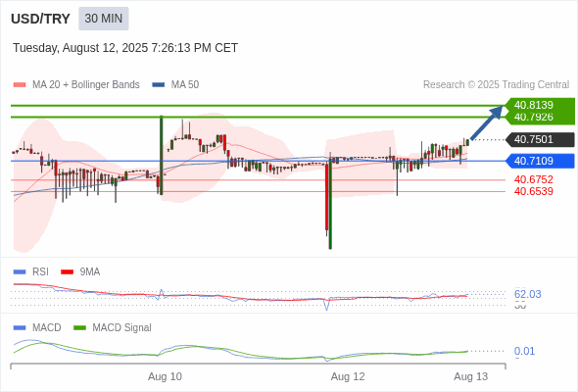Toggle the MA 20 + Bollinger Bands legend label

coord(86,85)
